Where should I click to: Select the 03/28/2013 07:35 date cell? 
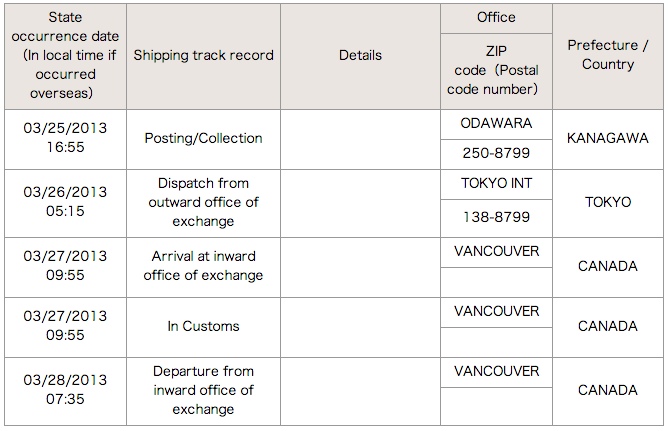65,390
